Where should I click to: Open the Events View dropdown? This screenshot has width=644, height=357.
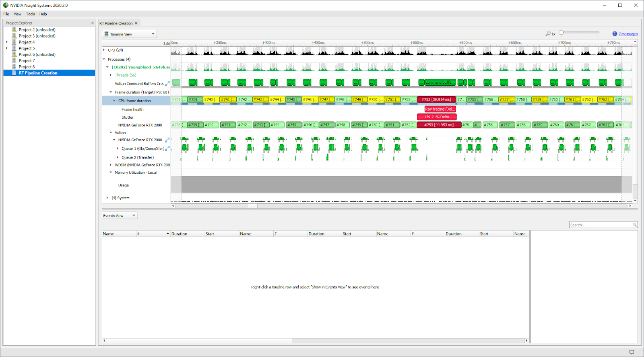[x=120, y=216]
